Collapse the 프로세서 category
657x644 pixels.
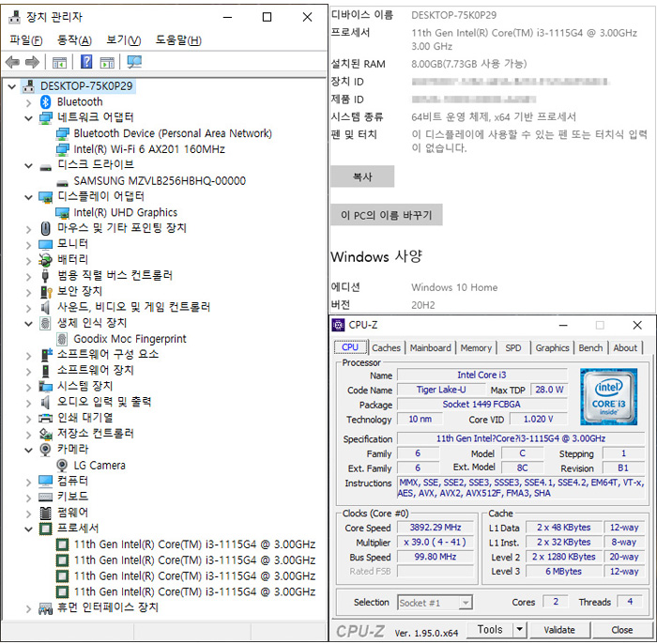tap(28, 529)
